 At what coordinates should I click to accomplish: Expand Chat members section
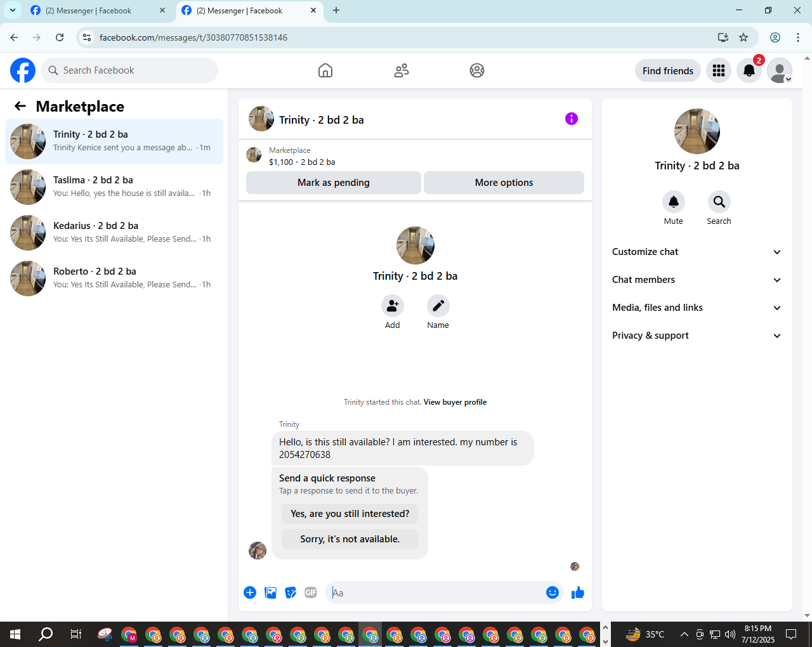697,280
